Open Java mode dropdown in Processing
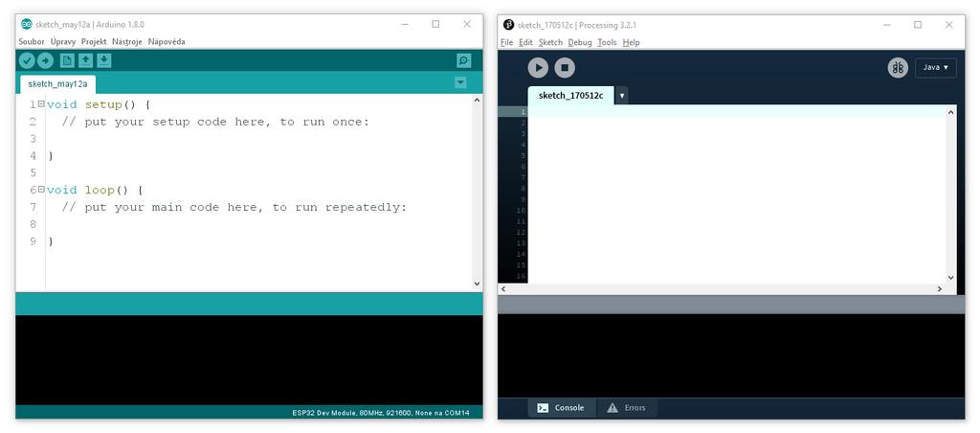This screenshot has height=433, width=980. click(936, 68)
